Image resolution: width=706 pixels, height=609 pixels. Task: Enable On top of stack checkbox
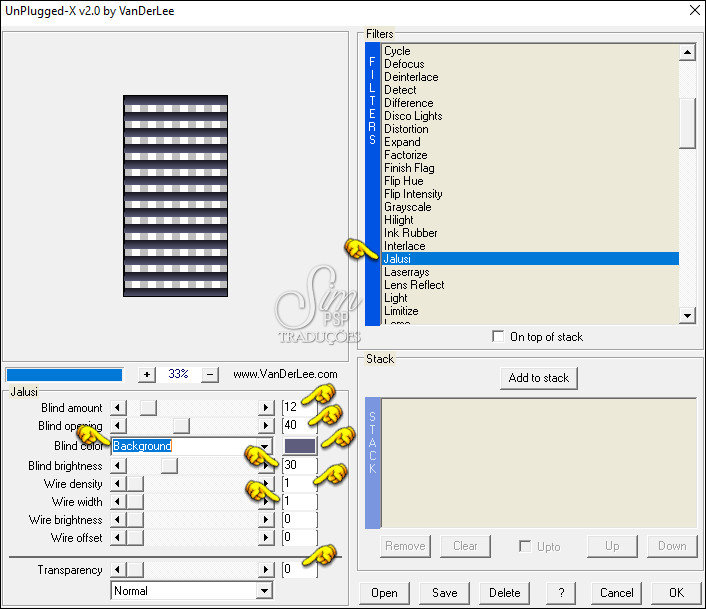(x=498, y=337)
